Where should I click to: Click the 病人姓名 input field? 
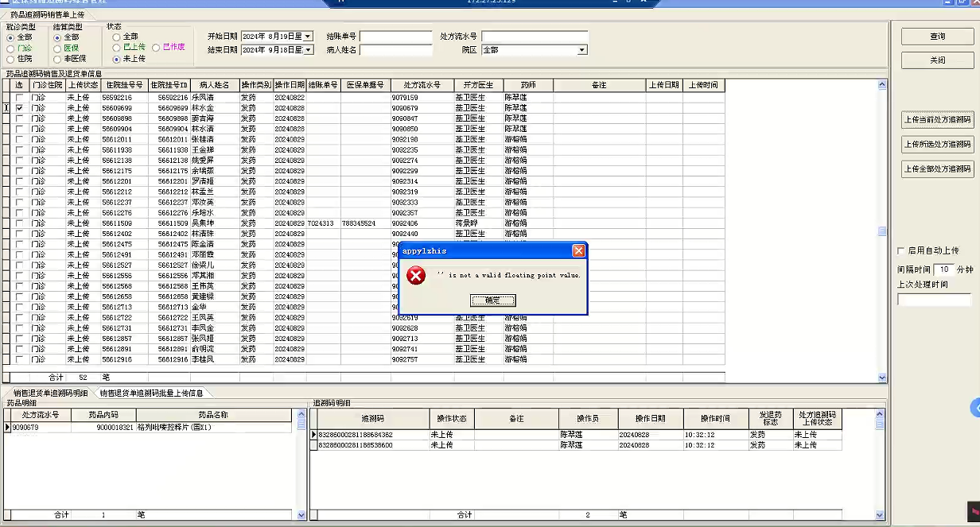(x=395, y=50)
